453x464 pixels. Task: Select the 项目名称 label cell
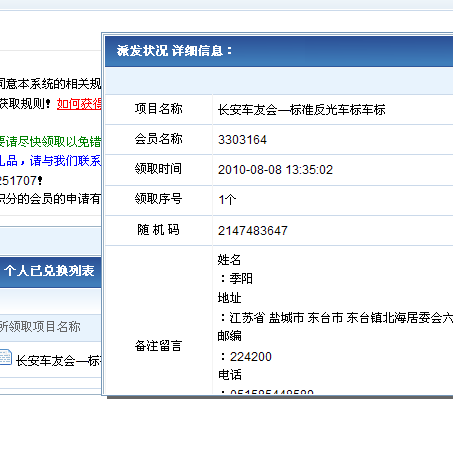tap(159, 109)
